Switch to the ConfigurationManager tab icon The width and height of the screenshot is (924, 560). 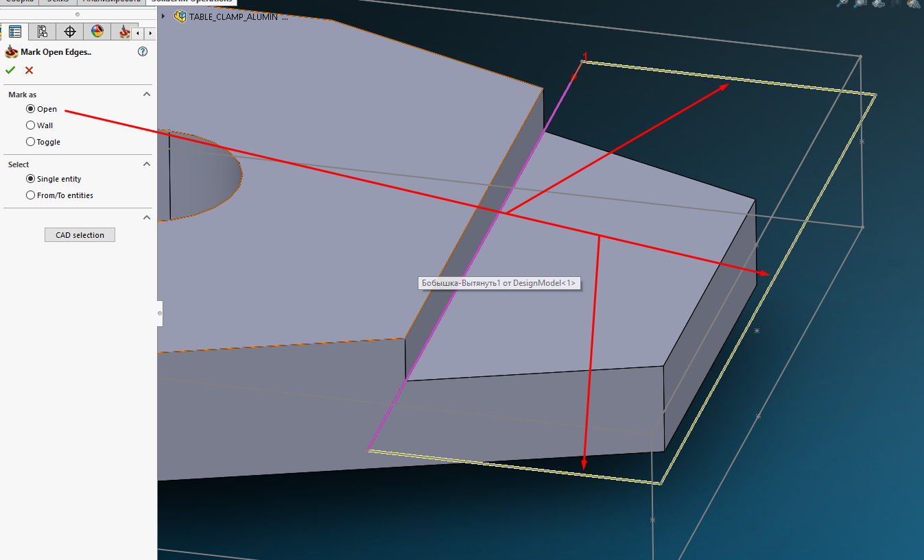point(43,32)
